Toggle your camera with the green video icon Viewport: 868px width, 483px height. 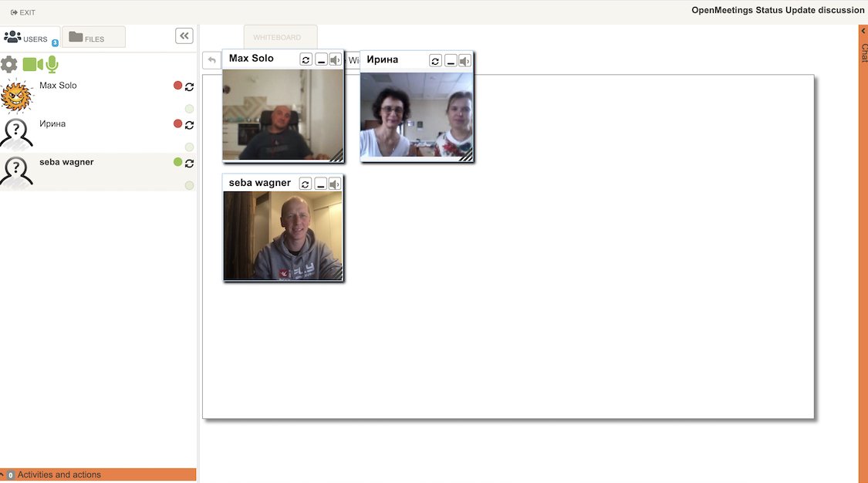pos(32,64)
